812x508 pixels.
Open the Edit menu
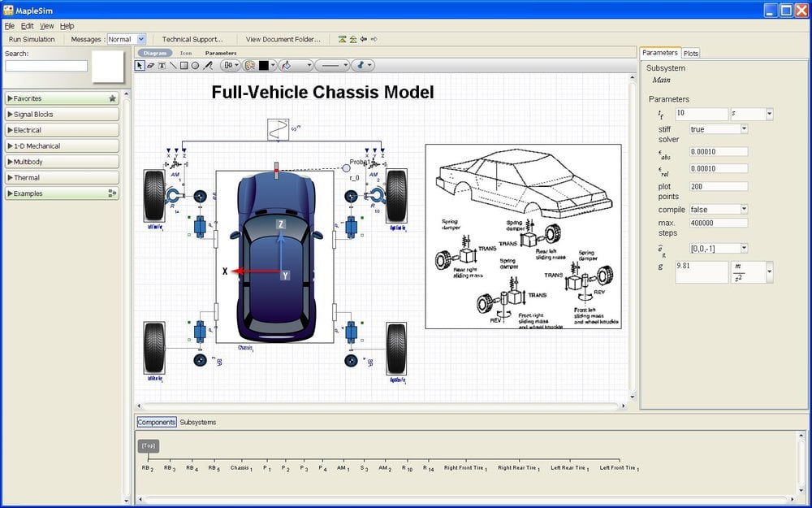[28, 26]
